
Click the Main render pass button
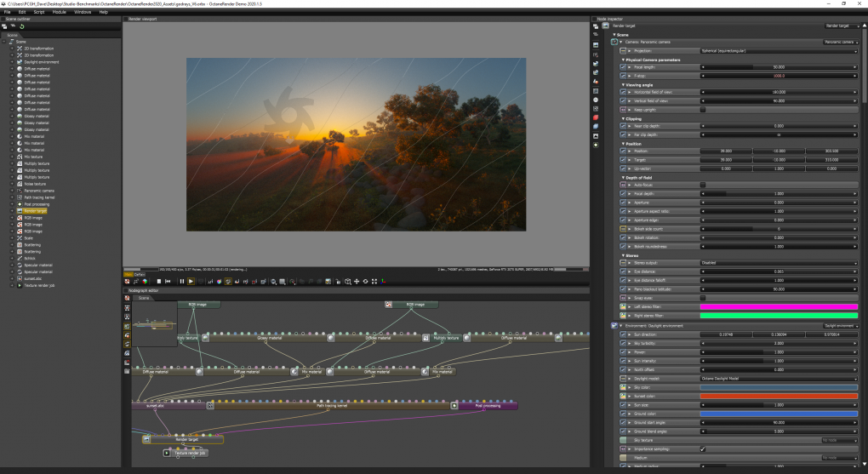pyautogui.click(x=128, y=274)
